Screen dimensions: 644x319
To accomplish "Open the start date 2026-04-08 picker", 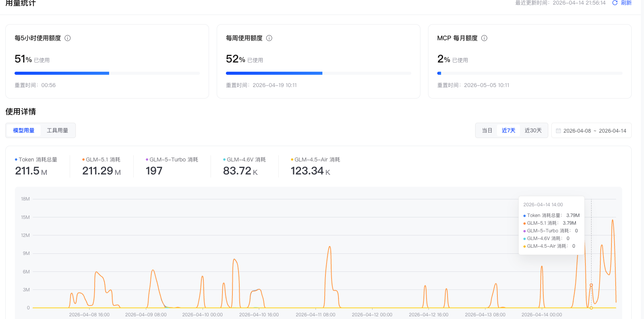I will [577, 131].
